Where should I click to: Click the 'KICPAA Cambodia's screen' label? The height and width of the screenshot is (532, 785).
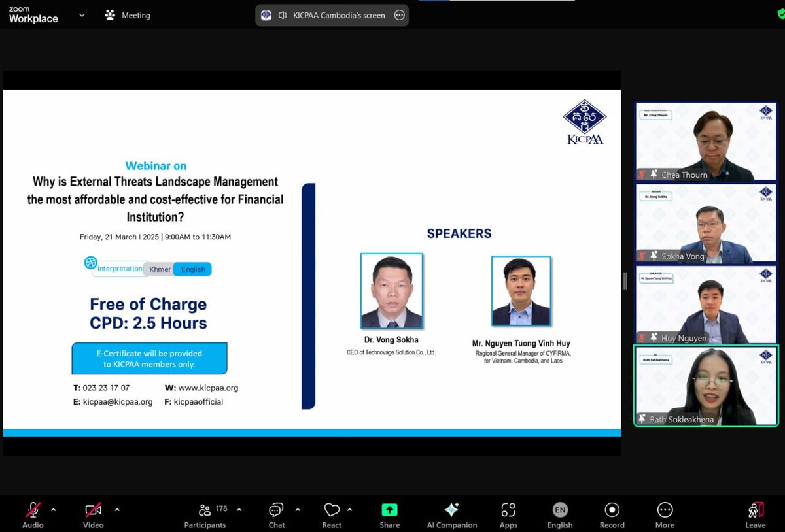tap(340, 15)
